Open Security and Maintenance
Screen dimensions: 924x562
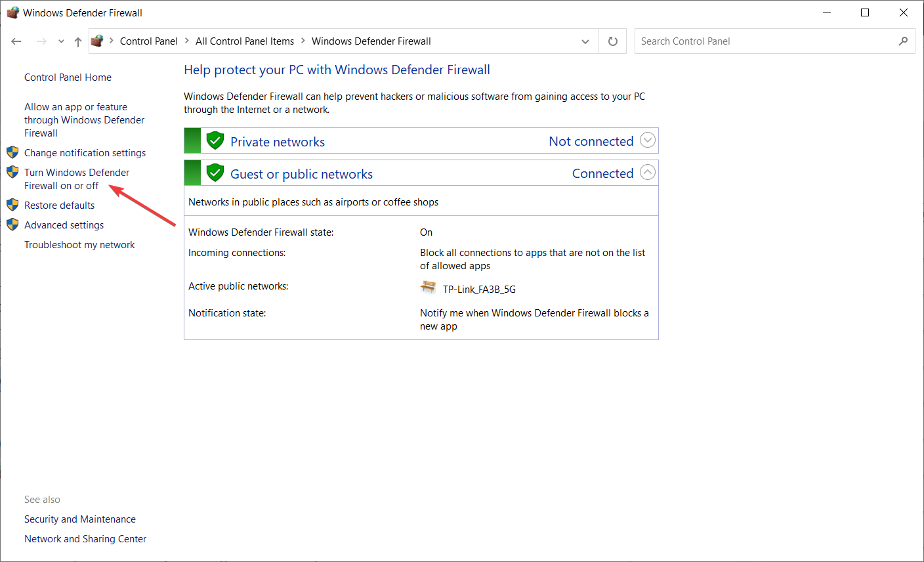tap(80, 519)
